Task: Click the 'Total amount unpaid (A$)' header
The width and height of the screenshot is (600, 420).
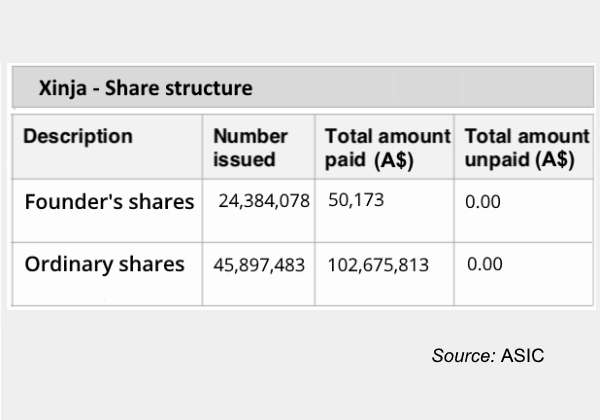Action: [527, 148]
